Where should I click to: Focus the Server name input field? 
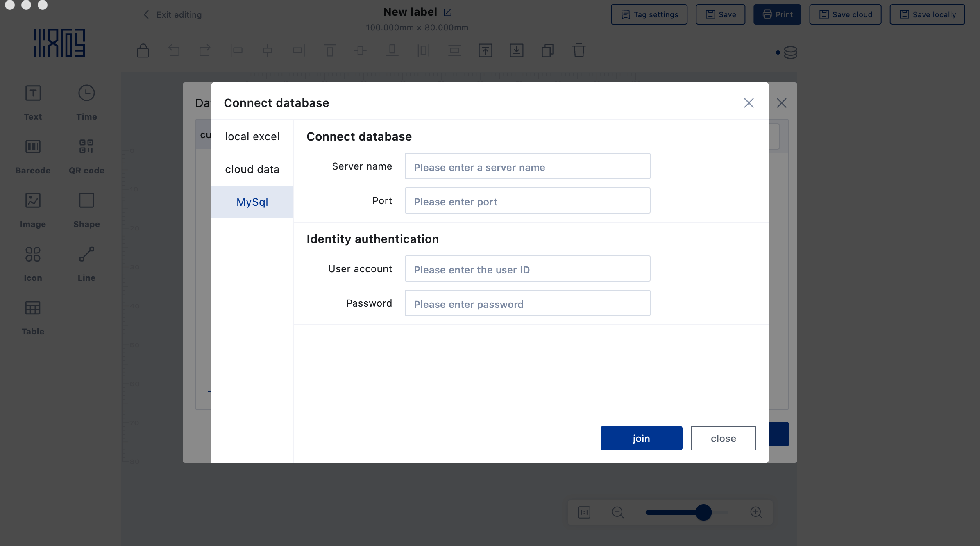pyautogui.click(x=527, y=166)
